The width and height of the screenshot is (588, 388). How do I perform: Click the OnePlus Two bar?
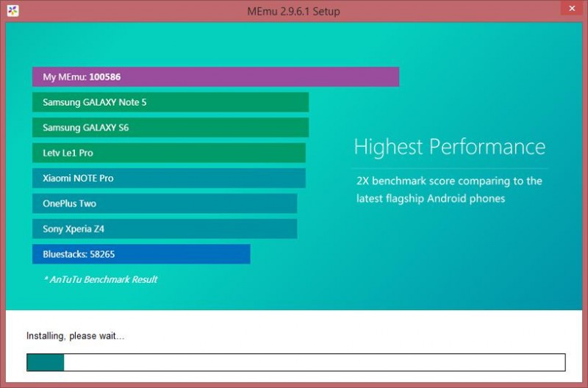[x=165, y=204]
